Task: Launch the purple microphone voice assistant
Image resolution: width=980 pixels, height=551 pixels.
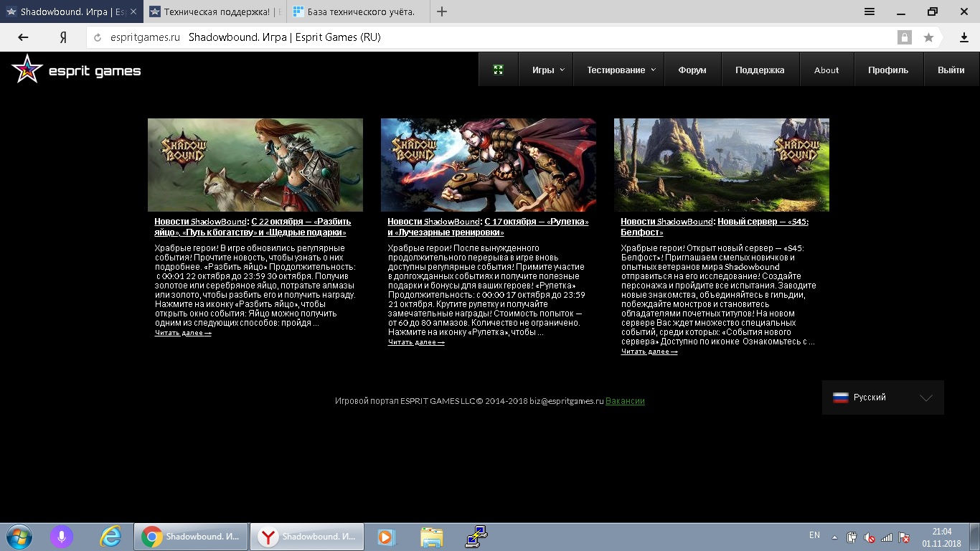Action: [62, 536]
